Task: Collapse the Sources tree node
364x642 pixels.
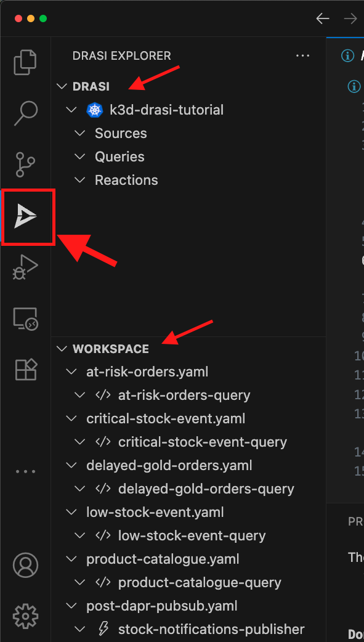Action: (79, 133)
